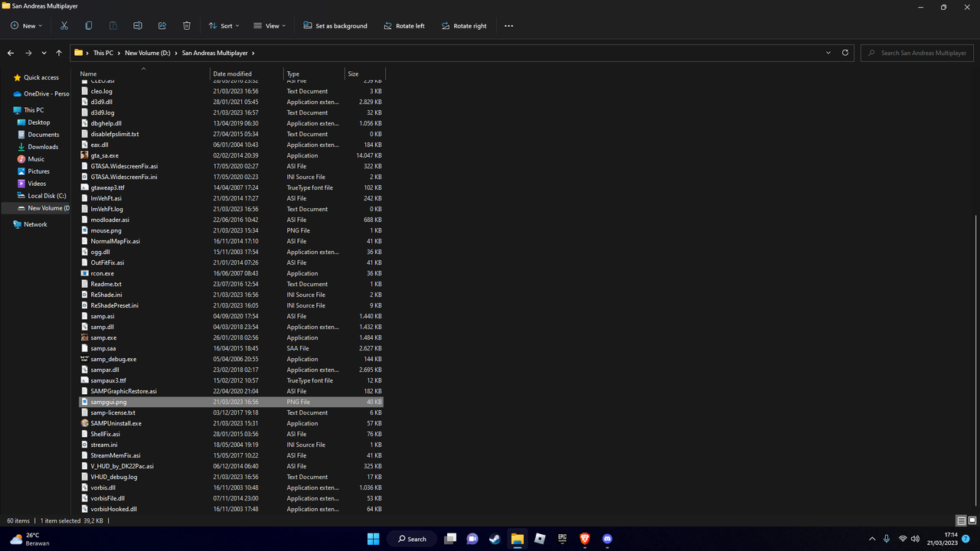Screen dimensions: 980x551
Task: Open Task View on the taskbar
Action: [x=450, y=539]
